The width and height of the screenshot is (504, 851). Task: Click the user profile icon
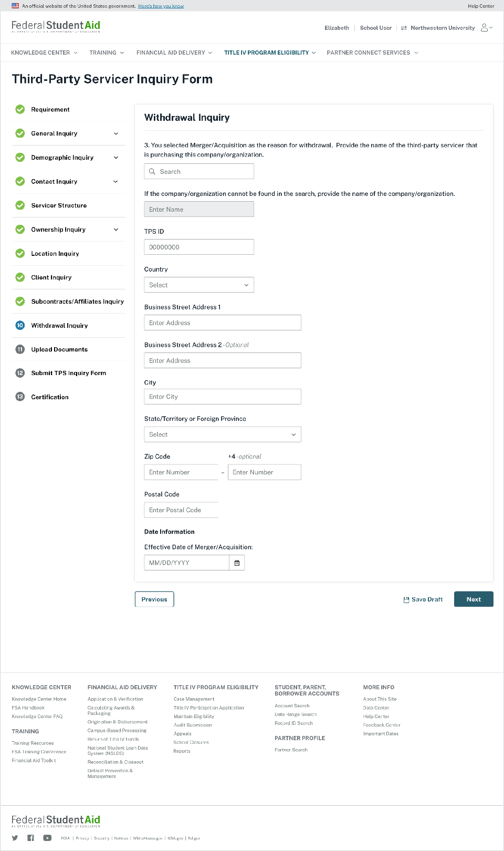[485, 28]
